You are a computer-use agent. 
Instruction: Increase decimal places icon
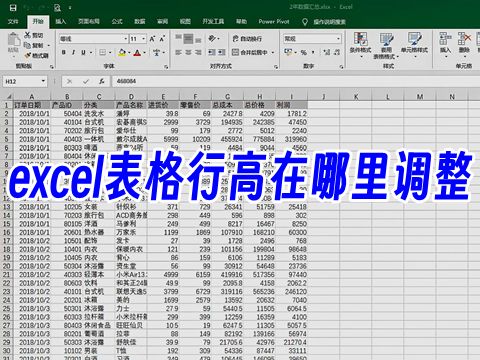click(327, 52)
